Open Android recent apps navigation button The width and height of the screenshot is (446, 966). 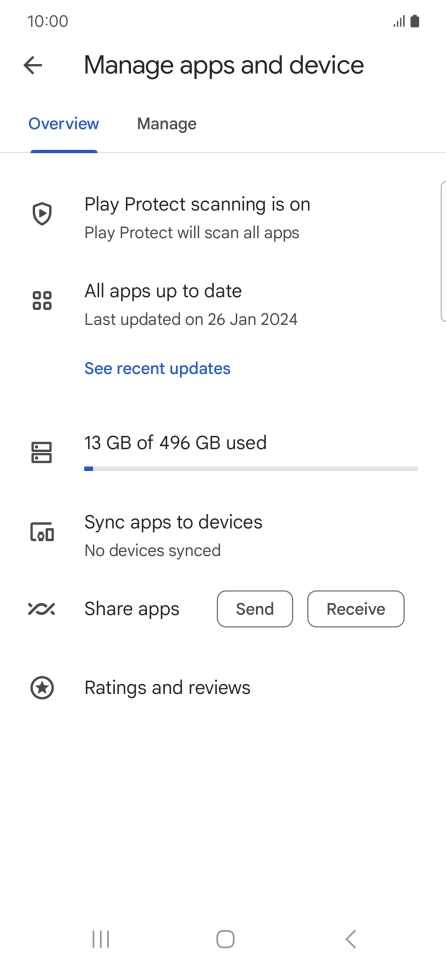coord(100,939)
